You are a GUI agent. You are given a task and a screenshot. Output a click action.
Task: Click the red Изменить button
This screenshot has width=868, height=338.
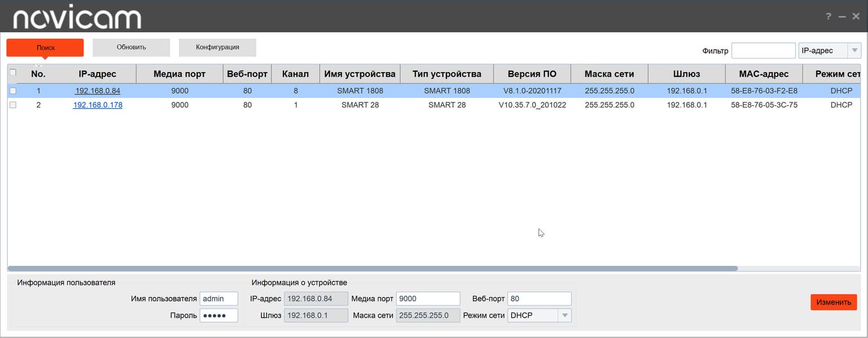(x=834, y=302)
